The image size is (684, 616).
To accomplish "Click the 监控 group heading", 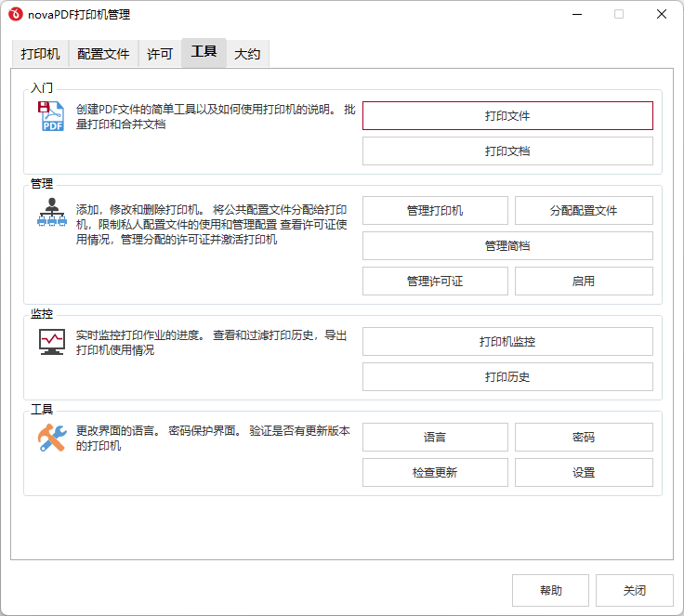I will click(42, 313).
